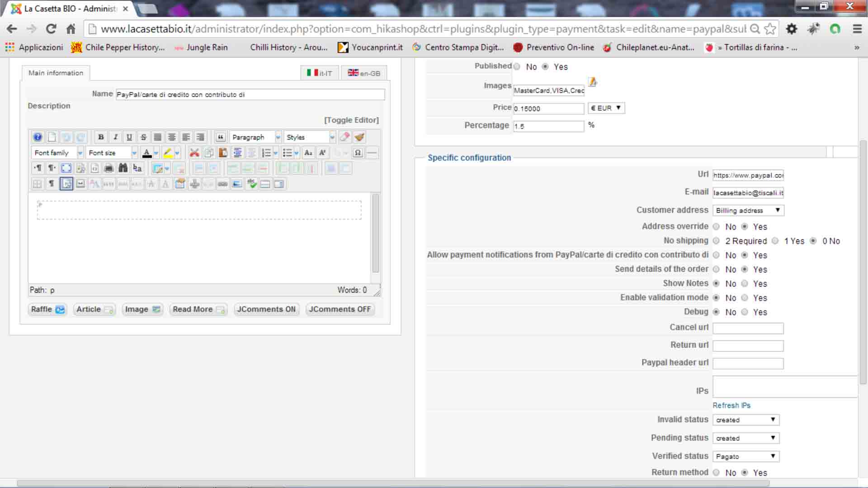This screenshot has width=868, height=488.
Task: Insert special character with the Omega icon
Action: point(358,153)
